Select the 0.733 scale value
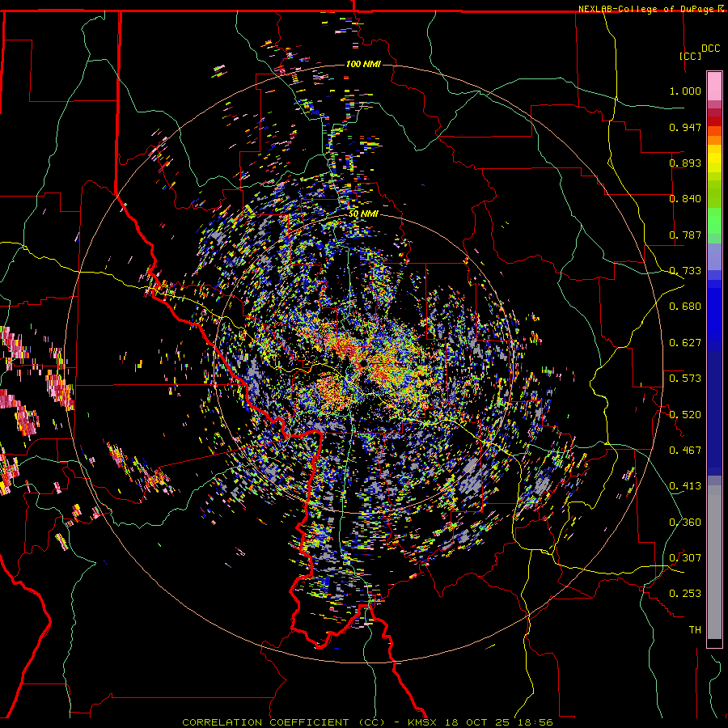This screenshot has width=728, height=728. (x=685, y=271)
